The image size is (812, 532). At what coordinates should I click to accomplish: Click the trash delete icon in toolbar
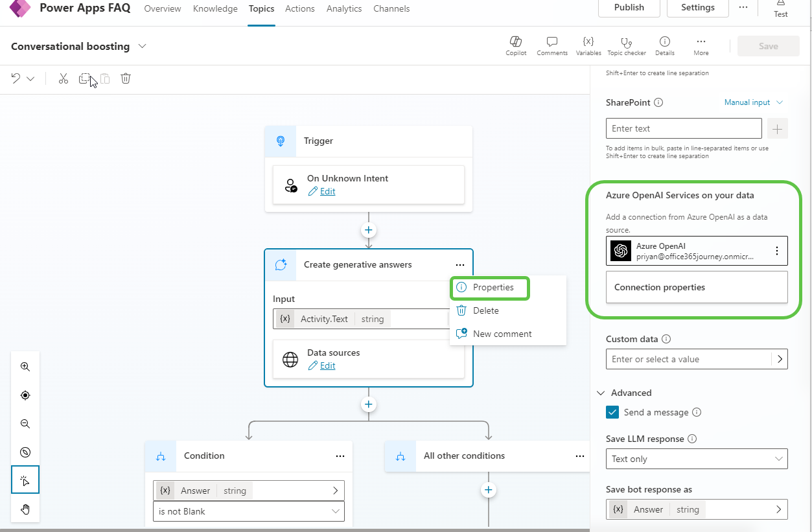[x=126, y=78]
